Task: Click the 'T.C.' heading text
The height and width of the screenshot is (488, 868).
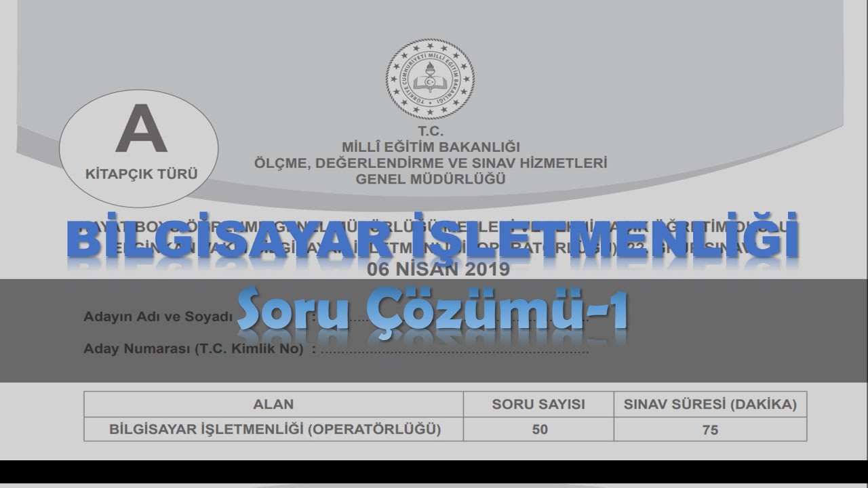Action: click(x=431, y=131)
